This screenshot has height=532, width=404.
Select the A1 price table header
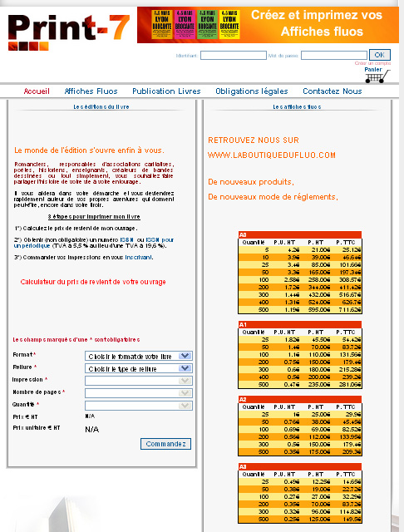pyautogui.click(x=300, y=325)
